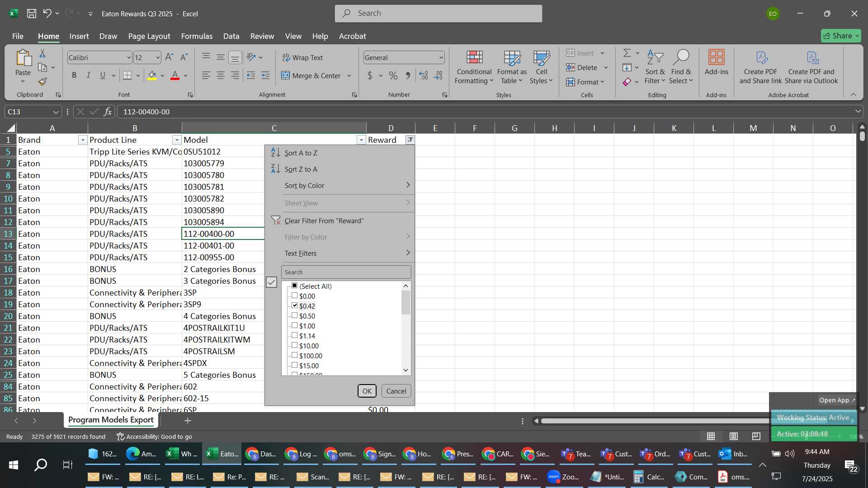Check the $1.00 filter checkbox
The width and height of the screenshot is (868, 488).
[294, 325]
